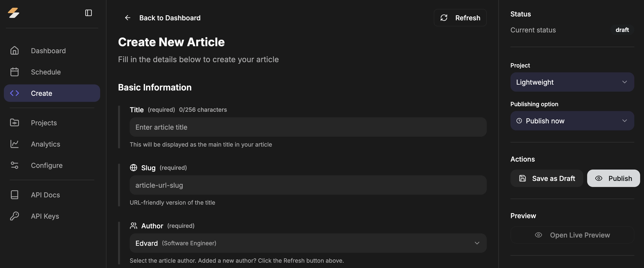The width and height of the screenshot is (644, 268).
Task: Click the Schedule calendar icon
Action: 15,72
